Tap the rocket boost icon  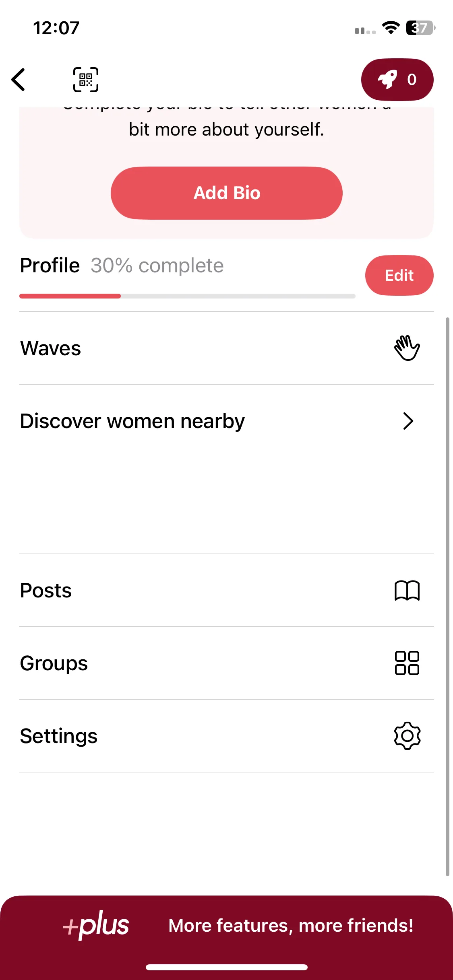click(387, 79)
